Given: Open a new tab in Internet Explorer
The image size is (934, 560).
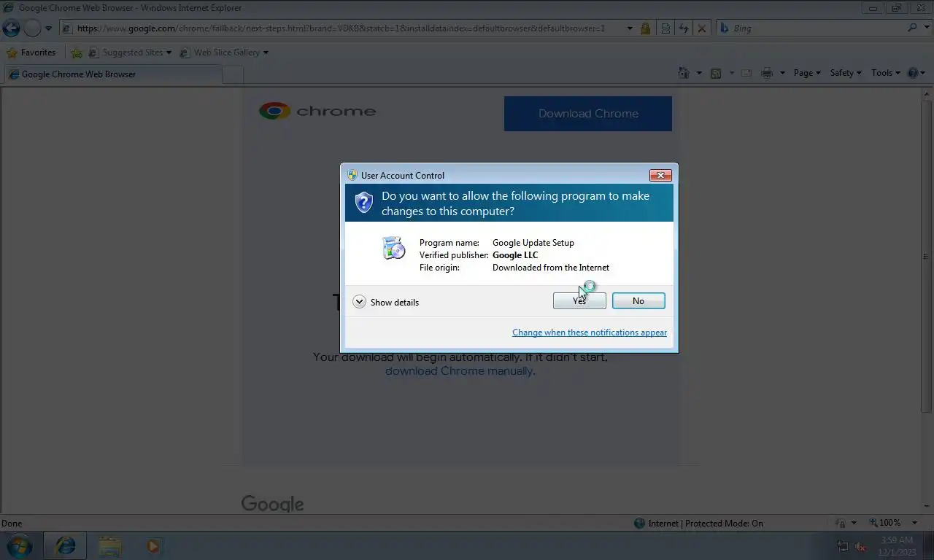Looking at the screenshot, I should 232,74.
